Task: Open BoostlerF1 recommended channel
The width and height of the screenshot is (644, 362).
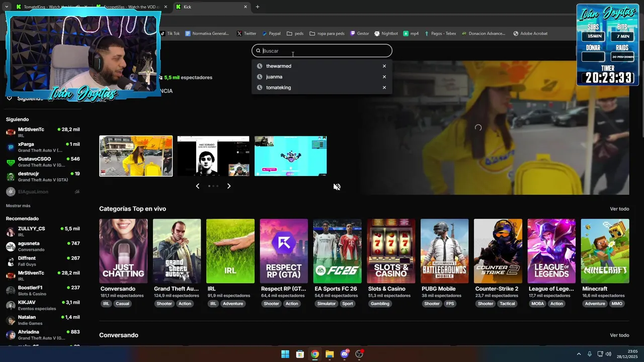Action: point(43,291)
